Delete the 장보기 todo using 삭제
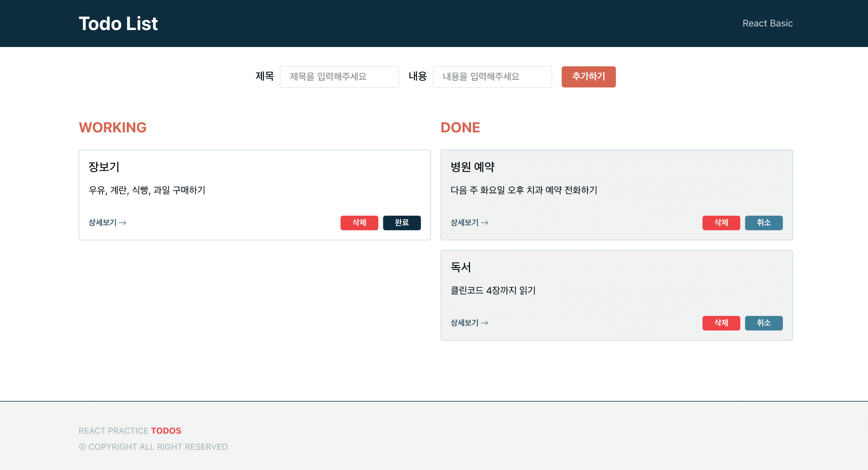 (x=359, y=223)
